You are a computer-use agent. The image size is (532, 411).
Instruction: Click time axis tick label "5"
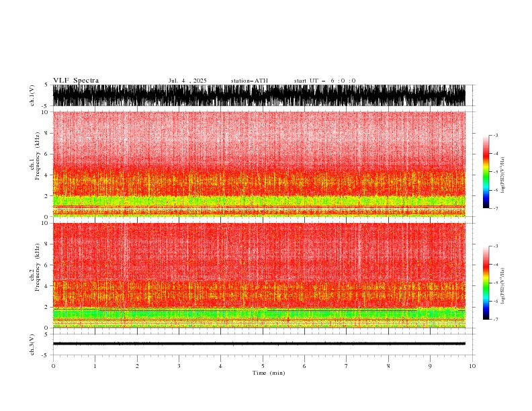[263, 366]
